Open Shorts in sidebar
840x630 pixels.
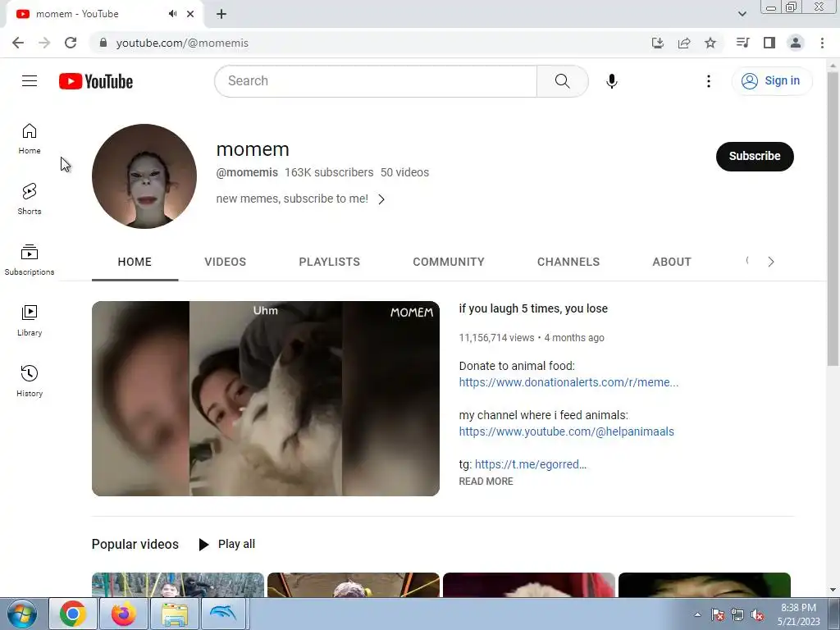[x=30, y=199]
